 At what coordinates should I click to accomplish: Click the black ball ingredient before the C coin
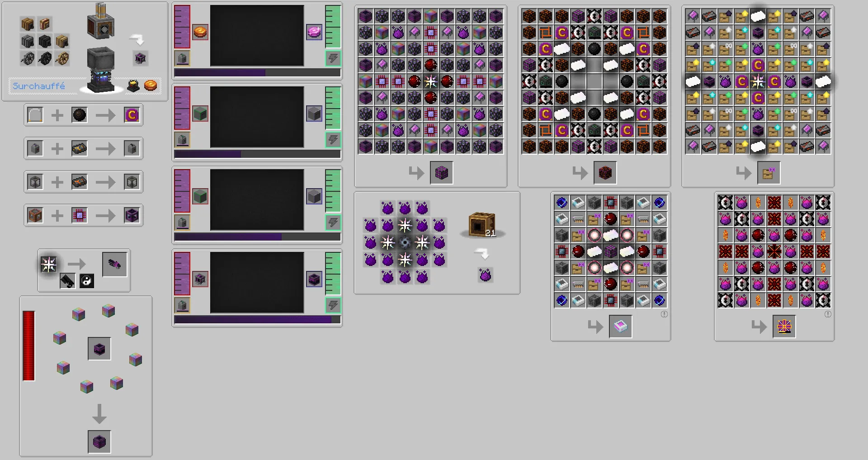79,115
